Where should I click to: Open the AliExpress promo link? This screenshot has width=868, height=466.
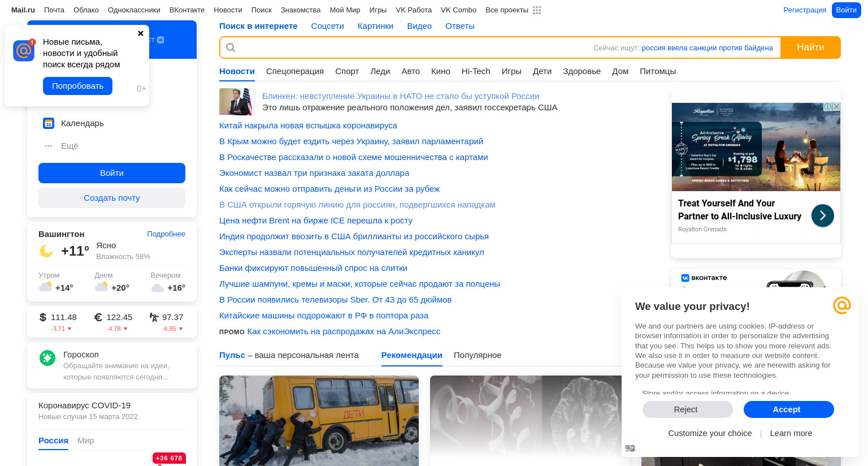(344, 331)
